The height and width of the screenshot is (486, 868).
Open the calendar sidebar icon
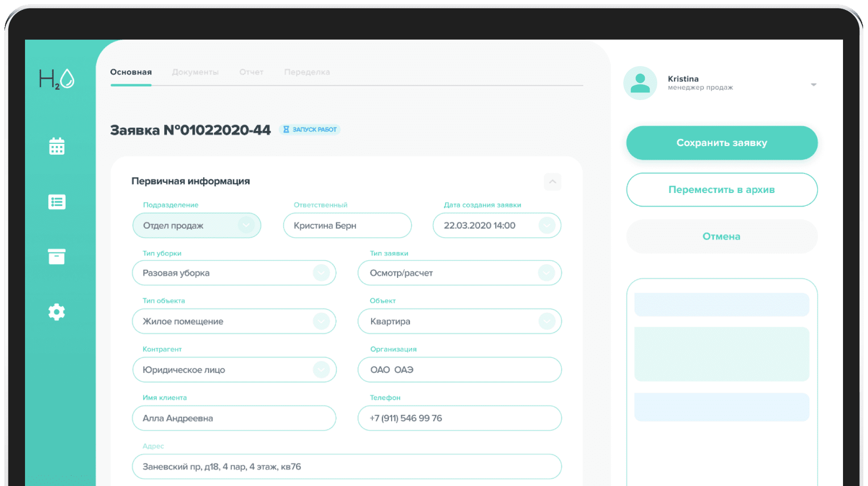tap(57, 146)
